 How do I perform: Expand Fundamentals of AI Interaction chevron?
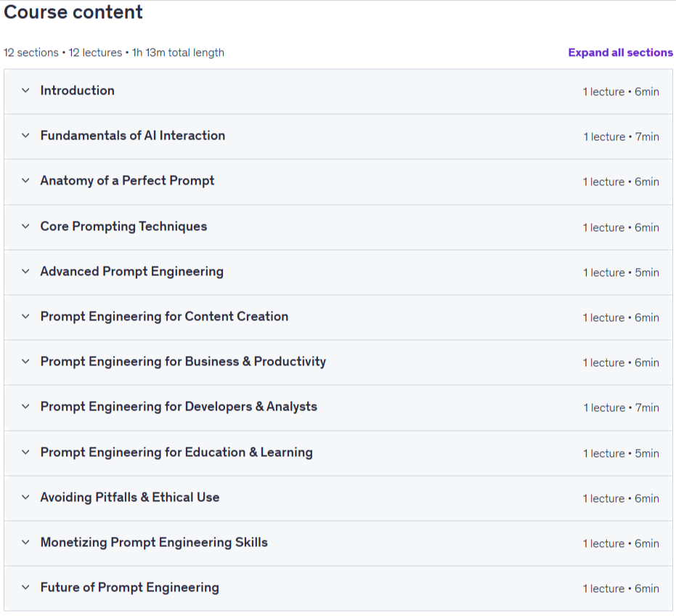coord(26,135)
